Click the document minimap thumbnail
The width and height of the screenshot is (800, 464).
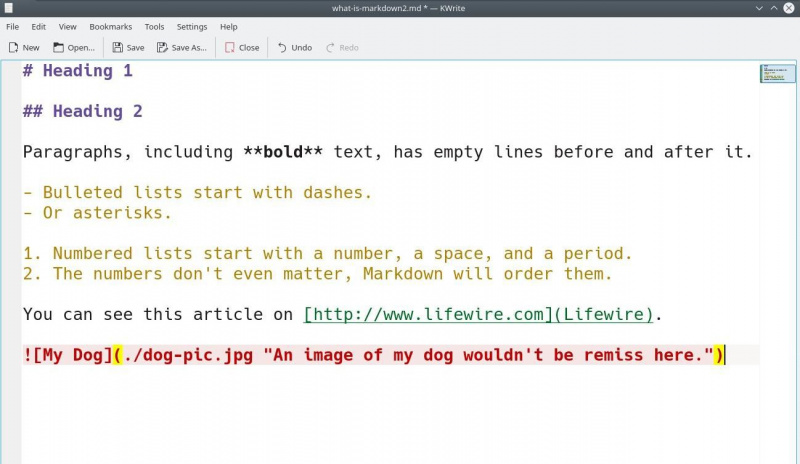(x=778, y=74)
